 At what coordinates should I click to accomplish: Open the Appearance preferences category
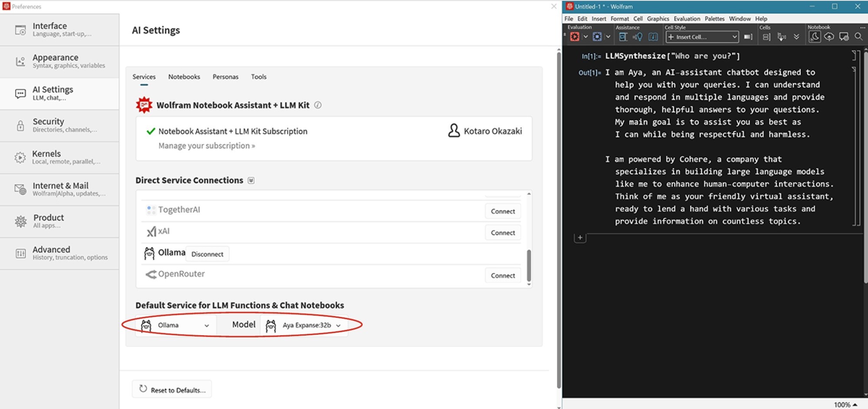click(x=59, y=62)
